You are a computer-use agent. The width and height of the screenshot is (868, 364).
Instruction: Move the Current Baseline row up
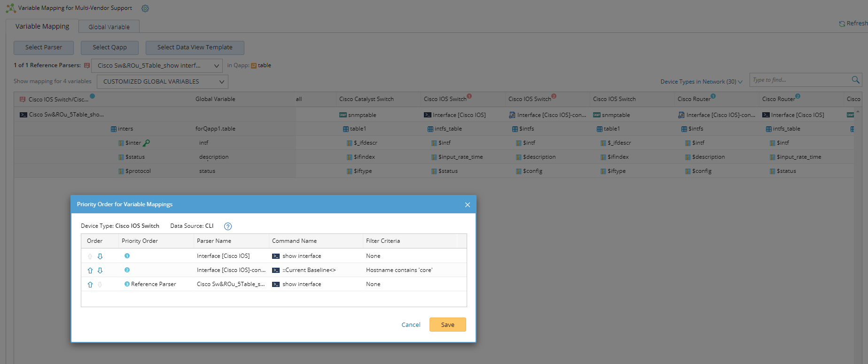click(90, 271)
